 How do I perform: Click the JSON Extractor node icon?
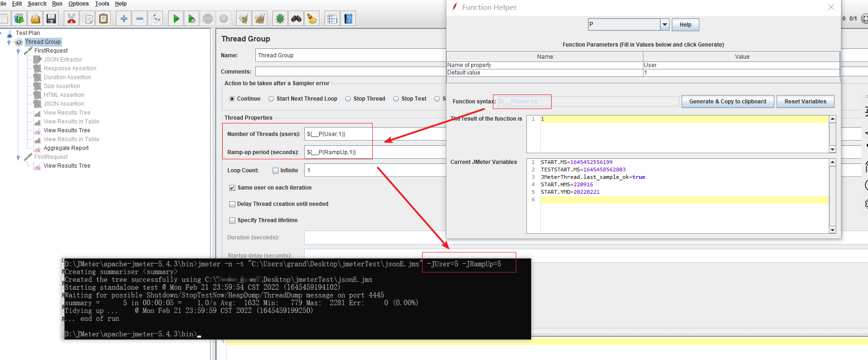pos(38,60)
